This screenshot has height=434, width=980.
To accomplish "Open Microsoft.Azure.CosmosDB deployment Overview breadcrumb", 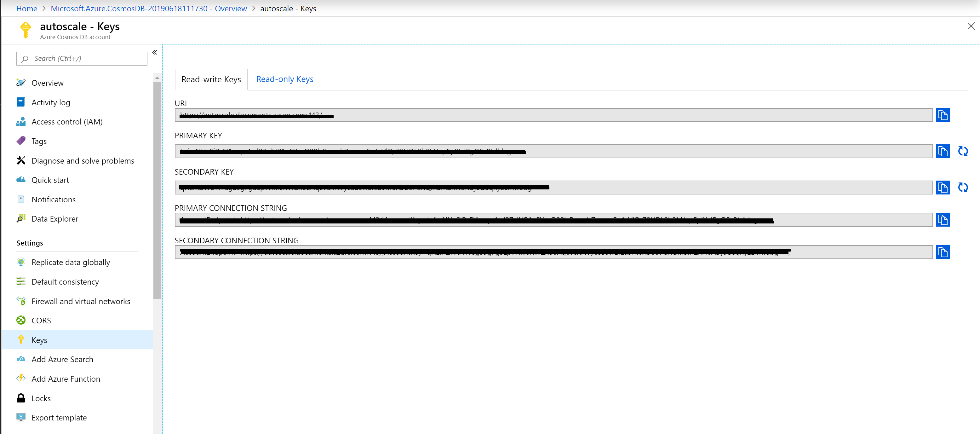I will (x=149, y=9).
